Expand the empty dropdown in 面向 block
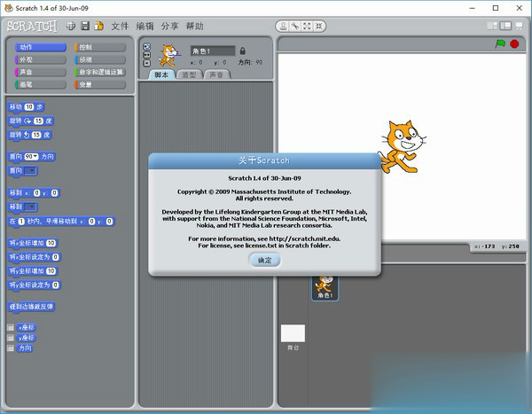The image size is (532, 414). point(29,170)
